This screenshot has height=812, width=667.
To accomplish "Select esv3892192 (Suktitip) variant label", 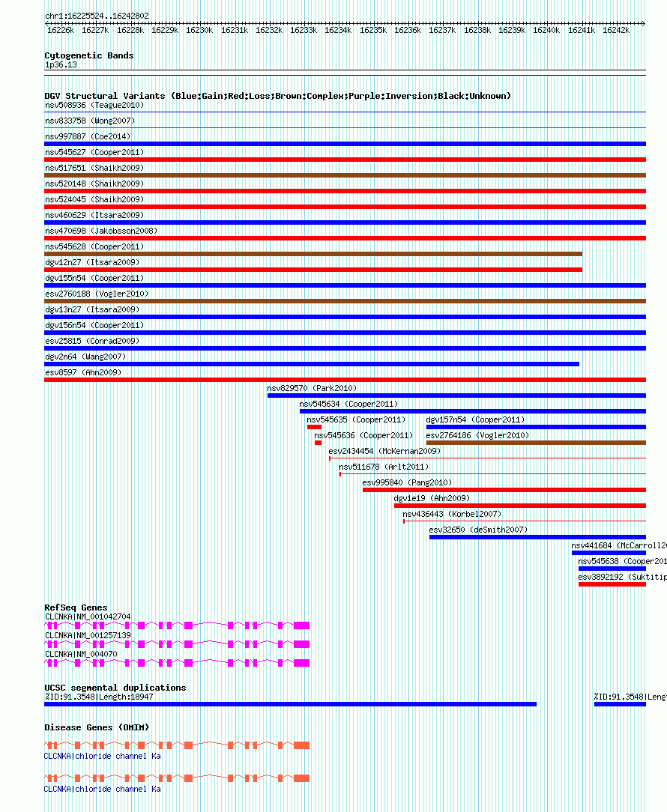I will [623, 577].
